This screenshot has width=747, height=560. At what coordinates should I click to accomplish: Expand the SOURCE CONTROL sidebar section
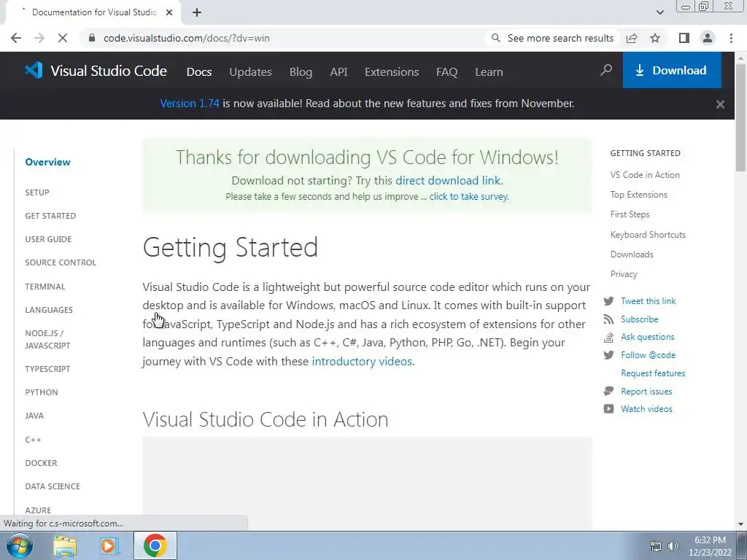[x=61, y=262]
